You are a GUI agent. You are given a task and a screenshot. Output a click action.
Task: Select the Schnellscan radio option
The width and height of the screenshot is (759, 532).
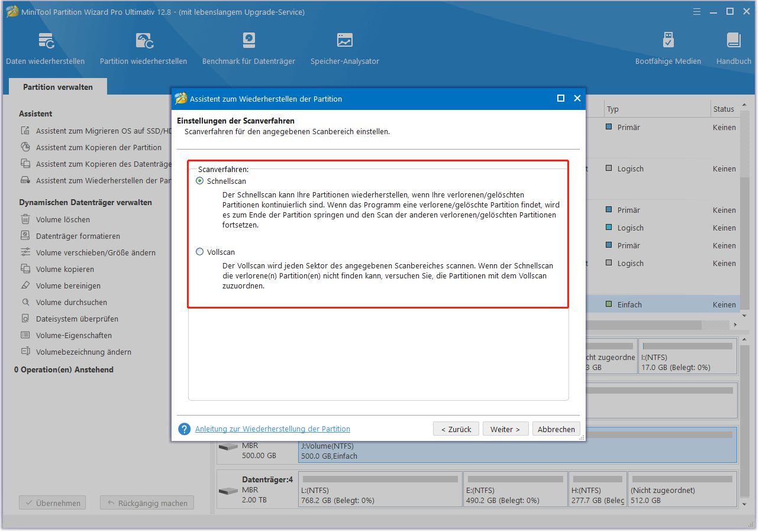pos(200,181)
